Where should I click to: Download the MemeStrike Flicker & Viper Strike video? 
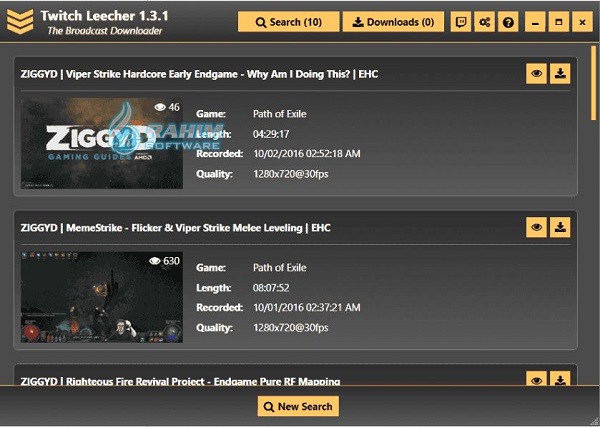[560, 227]
